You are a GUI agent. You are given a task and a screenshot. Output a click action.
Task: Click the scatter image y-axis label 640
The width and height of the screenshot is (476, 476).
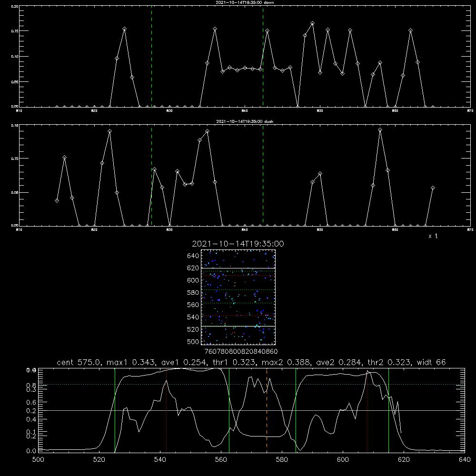(193, 256)
